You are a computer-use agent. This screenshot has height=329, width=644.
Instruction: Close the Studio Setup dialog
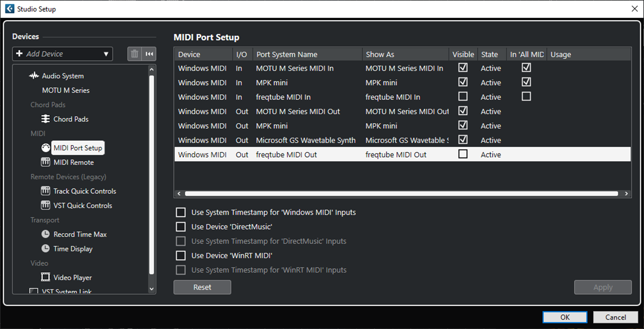click(x=634, y=8)
